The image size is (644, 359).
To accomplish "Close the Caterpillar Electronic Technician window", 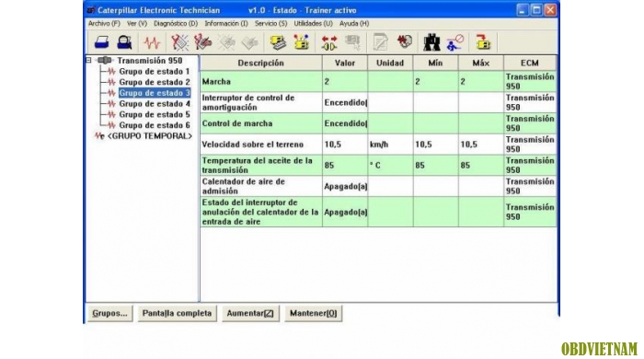I will 550,10.
